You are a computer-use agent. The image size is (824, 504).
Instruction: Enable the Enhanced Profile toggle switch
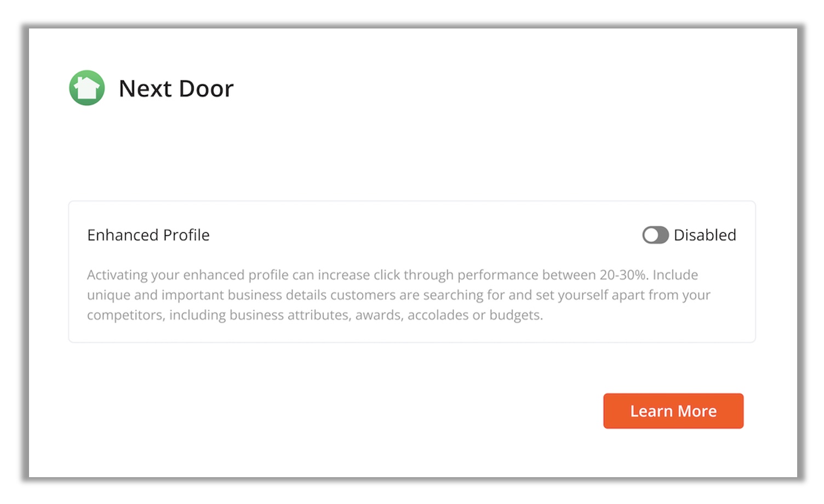click(x=655, y=235)
